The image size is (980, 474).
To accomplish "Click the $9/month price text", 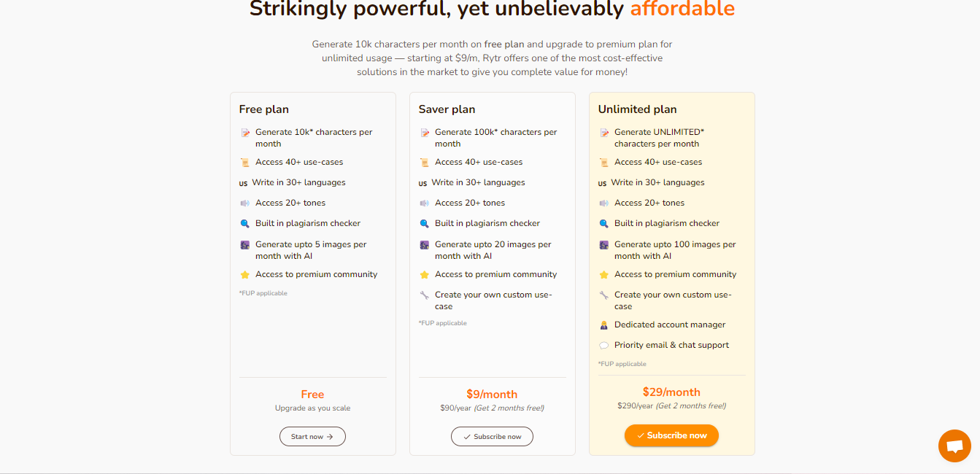I will click(x=492, y=395).
